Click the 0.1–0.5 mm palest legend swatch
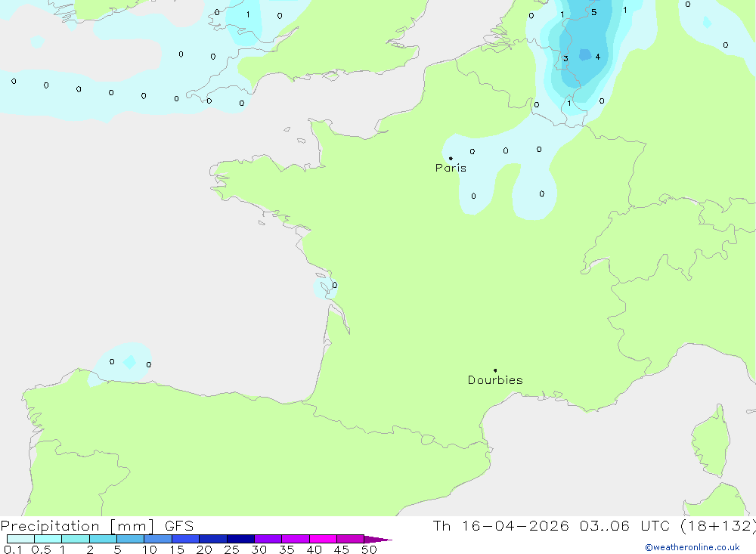 click(20, 539)
